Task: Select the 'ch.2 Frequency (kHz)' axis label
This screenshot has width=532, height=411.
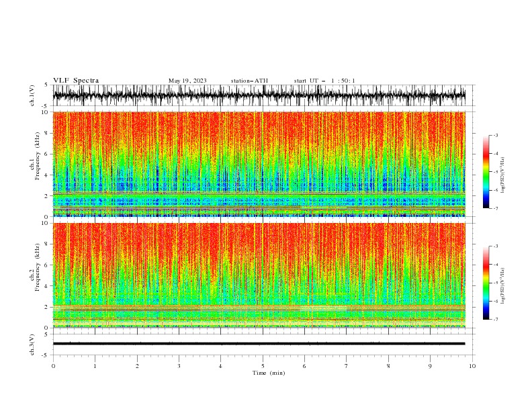Action: [35, 267]
